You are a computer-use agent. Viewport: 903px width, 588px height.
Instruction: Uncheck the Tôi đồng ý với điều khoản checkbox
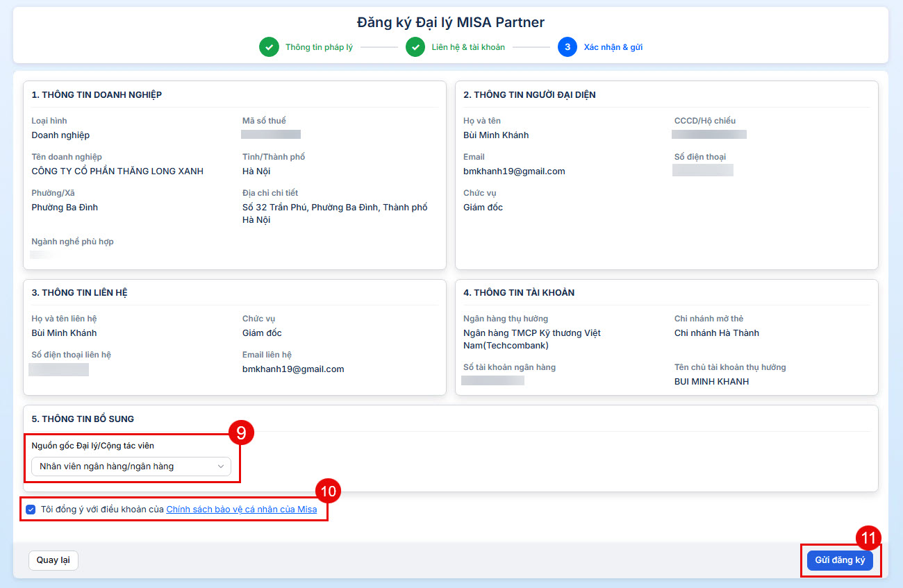pos(31,510)
